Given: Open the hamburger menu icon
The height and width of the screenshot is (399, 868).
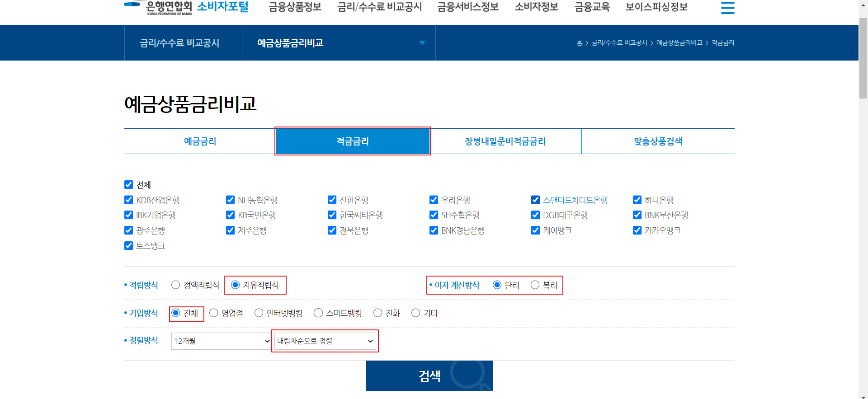Looking at the screenshot, I should coord(727,8).
